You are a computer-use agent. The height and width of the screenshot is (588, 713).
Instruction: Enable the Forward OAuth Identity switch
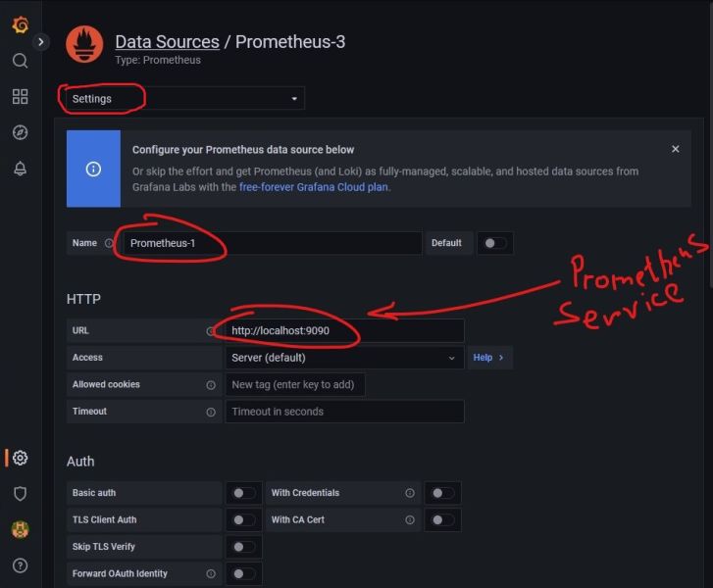point(244,573)
